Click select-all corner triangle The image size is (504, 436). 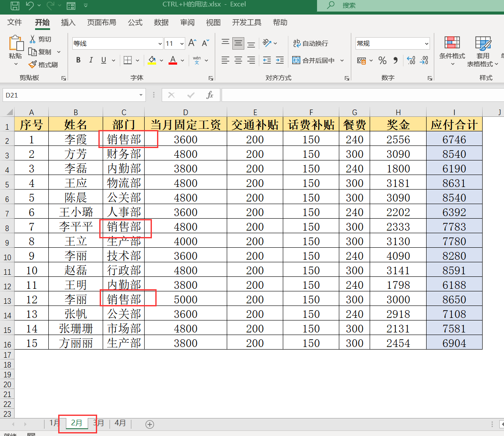[x=9, y=112]
